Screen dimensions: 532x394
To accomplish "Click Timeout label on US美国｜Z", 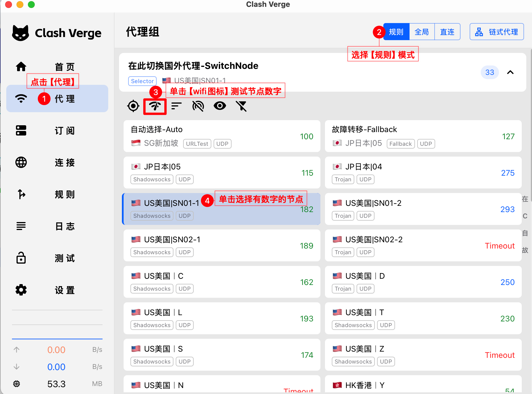I will coord(500,355).
